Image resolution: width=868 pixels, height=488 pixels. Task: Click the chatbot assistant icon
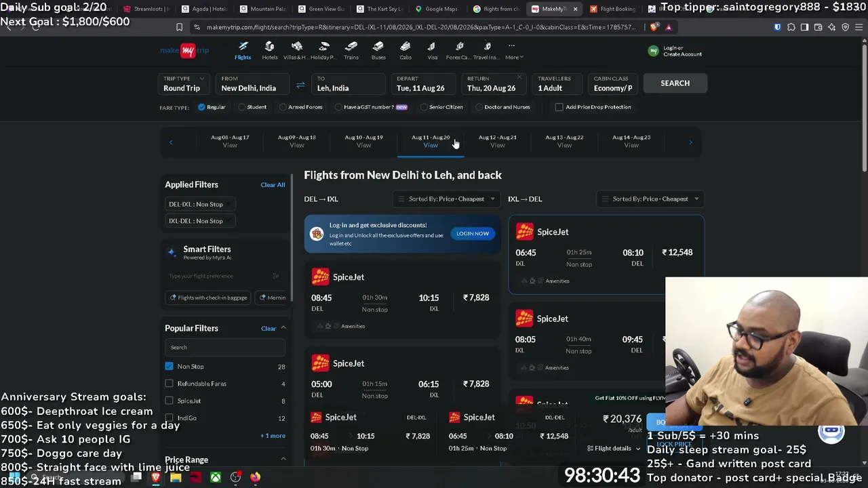[831, 431]
